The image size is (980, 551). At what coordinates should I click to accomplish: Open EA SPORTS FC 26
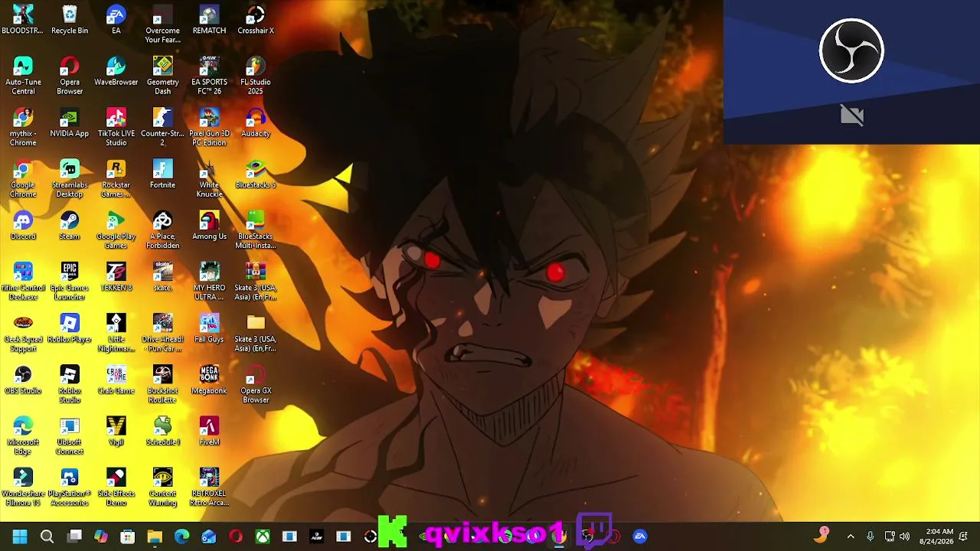tap(209, 76)
